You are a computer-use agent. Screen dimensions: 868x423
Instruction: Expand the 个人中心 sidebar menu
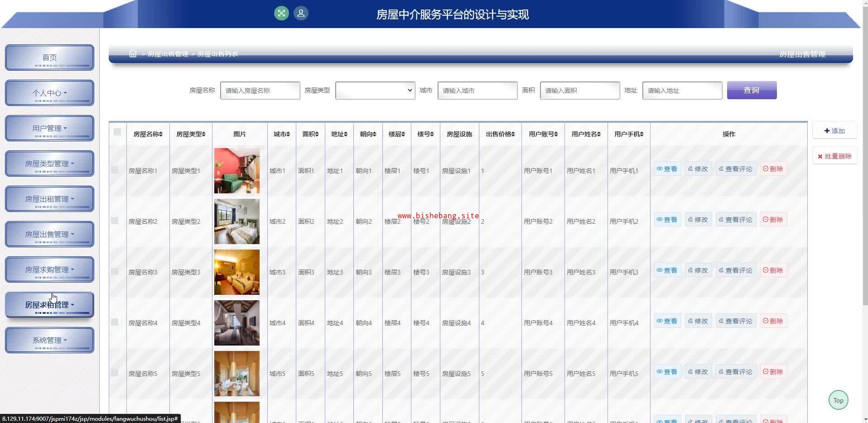pos(49,93)
